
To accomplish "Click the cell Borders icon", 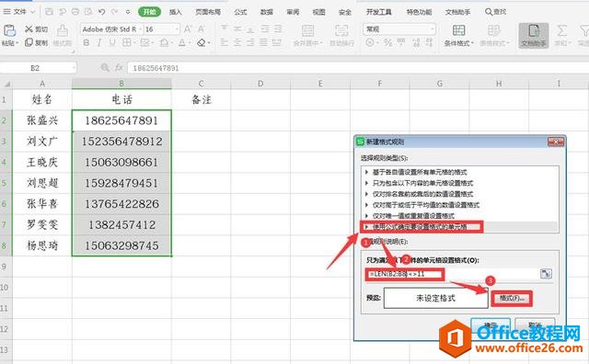I will (127, 42).
